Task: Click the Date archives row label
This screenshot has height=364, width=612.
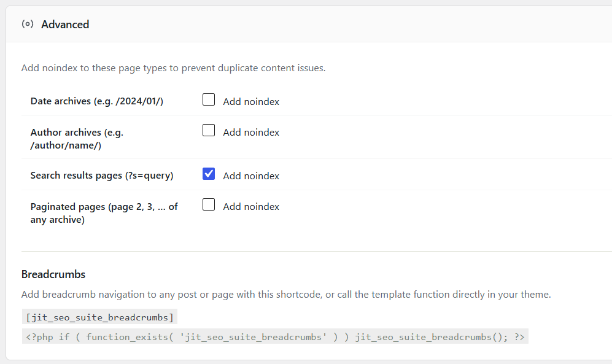Action: pos(97,101)
